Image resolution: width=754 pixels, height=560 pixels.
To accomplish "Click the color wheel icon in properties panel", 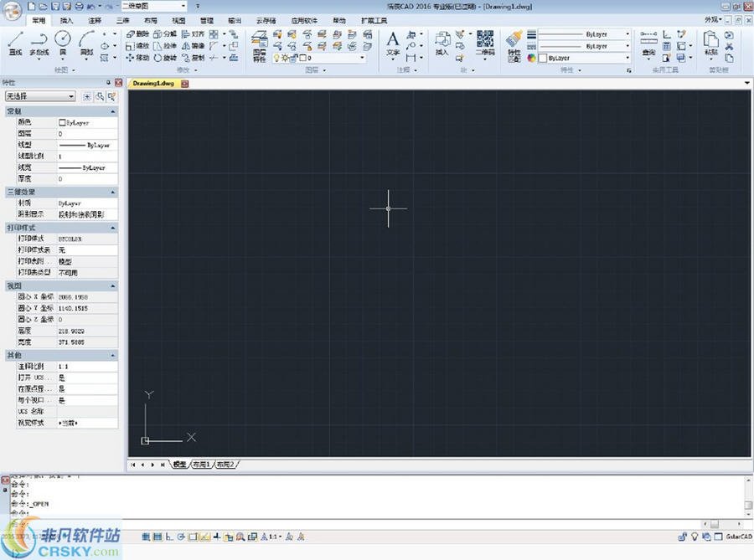I will (531, 58).
